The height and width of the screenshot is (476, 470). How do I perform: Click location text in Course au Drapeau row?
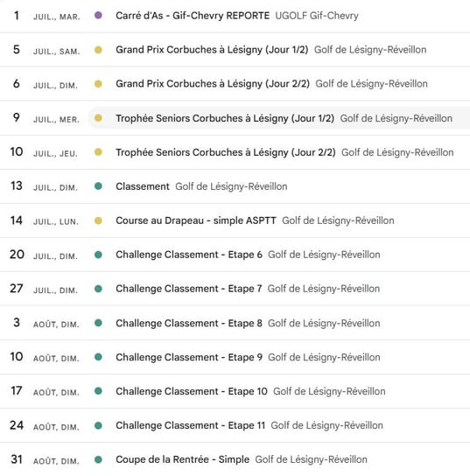click(x=338, y=220)
